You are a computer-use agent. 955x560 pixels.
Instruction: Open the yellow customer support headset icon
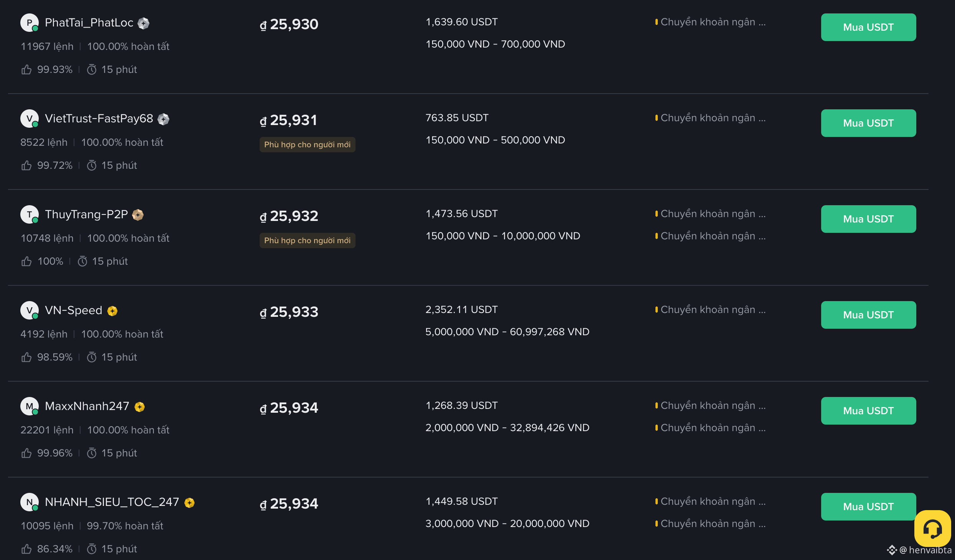pos(932,528)
